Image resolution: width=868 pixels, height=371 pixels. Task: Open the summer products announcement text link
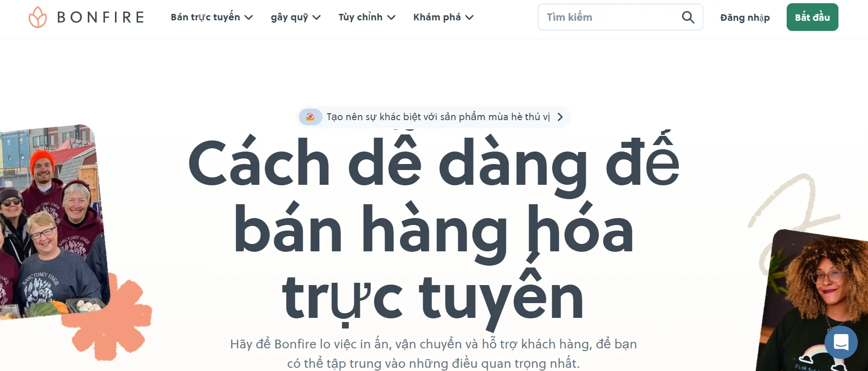438,117
